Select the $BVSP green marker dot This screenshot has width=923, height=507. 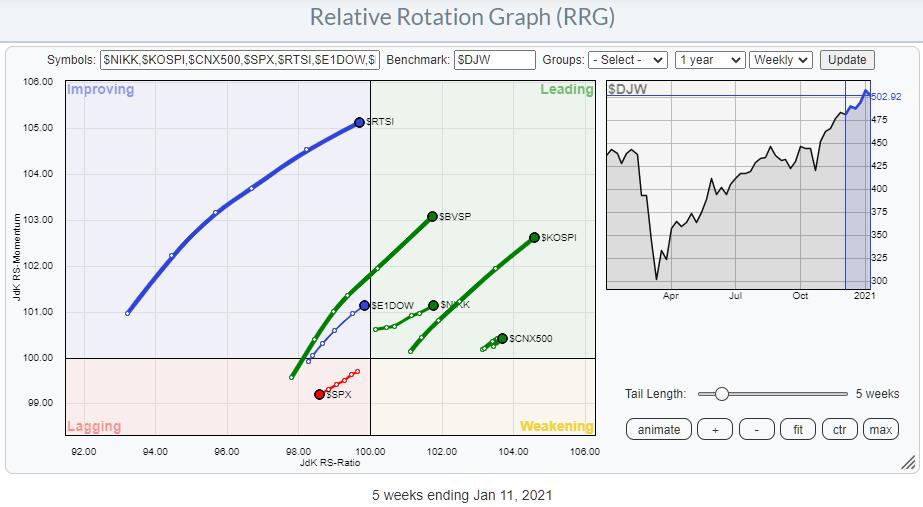click(432, 216)
